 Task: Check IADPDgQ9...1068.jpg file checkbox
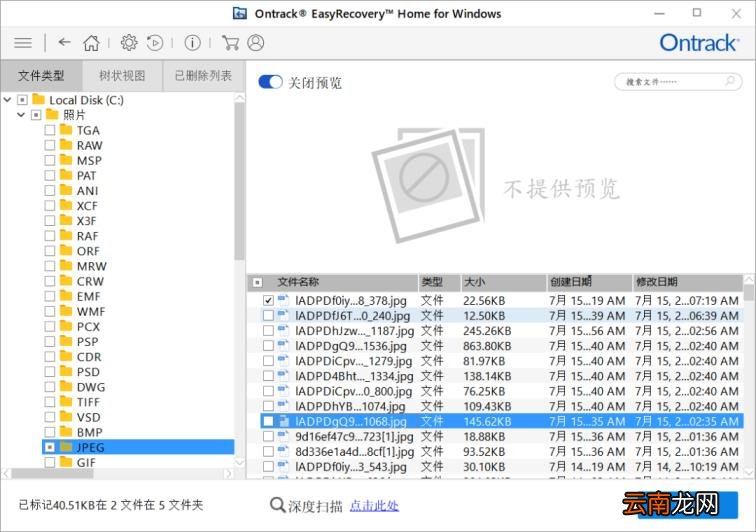(268, 421)
